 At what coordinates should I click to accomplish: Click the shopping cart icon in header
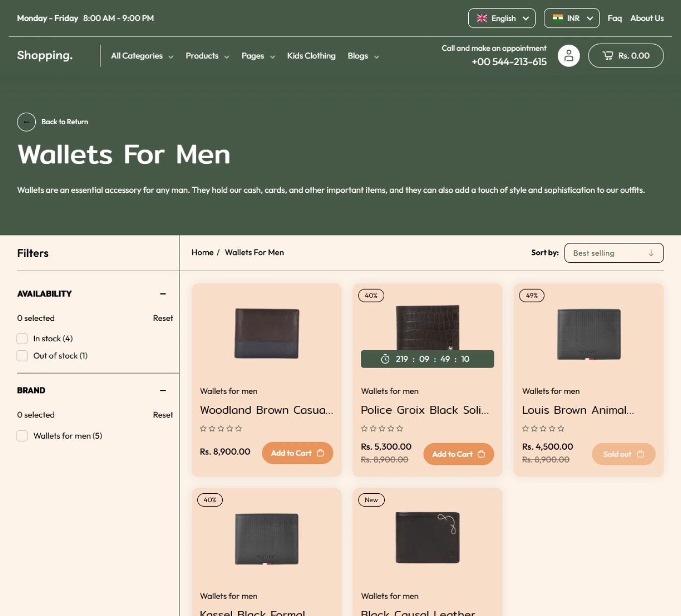607,56
